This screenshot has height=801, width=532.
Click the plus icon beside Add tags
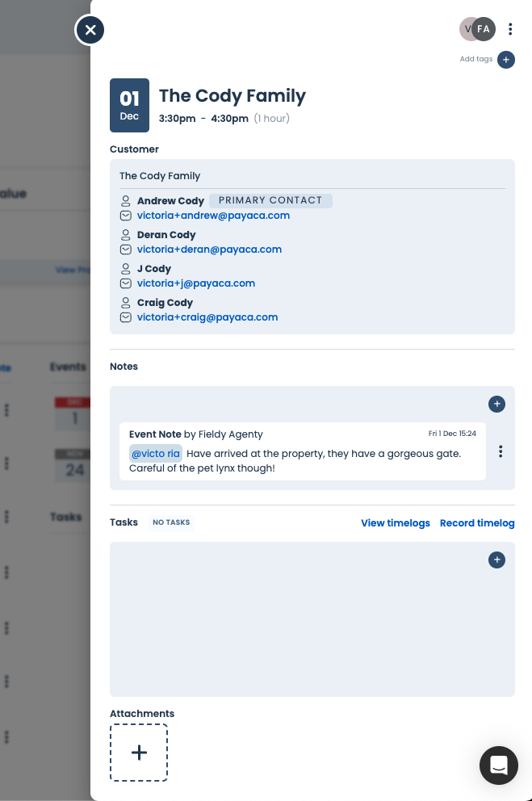(x=505, y=60)
